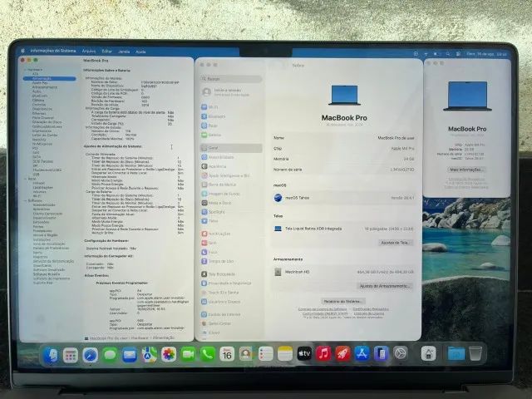
Task: Select Bateria in Settings sidebar
Action: [231, 135]
